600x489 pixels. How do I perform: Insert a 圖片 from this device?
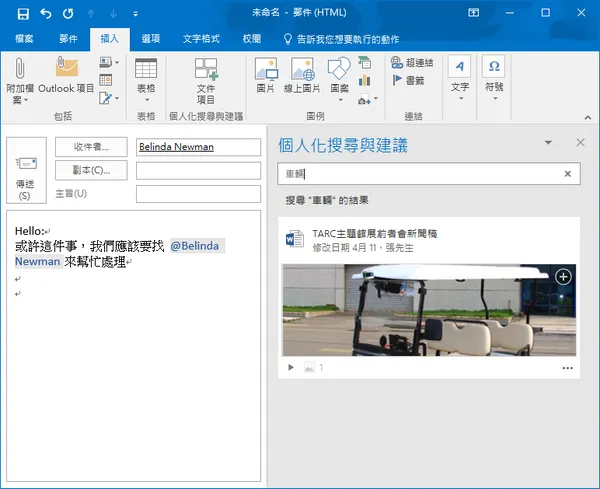click(x=266, y=75)
